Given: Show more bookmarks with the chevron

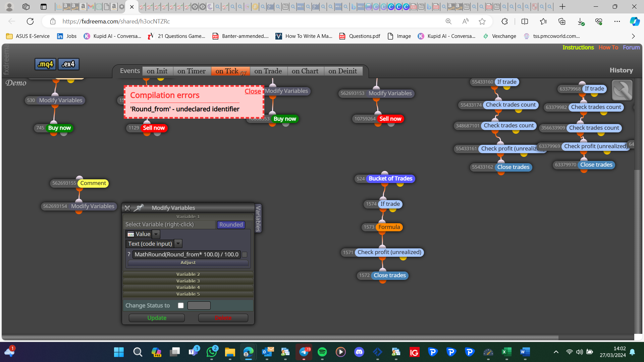Looking at the screenshot, I should coord(633,36).
